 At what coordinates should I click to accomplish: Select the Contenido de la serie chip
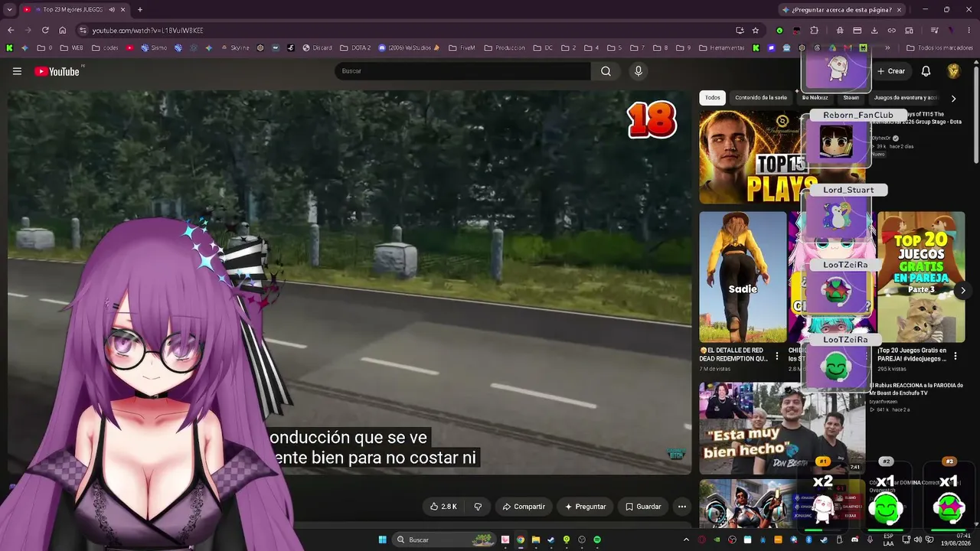tap(761, 98)
